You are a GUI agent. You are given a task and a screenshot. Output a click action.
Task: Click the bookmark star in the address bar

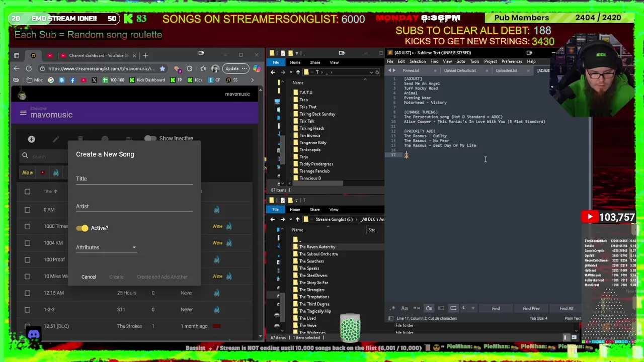[x=162, y=68]
